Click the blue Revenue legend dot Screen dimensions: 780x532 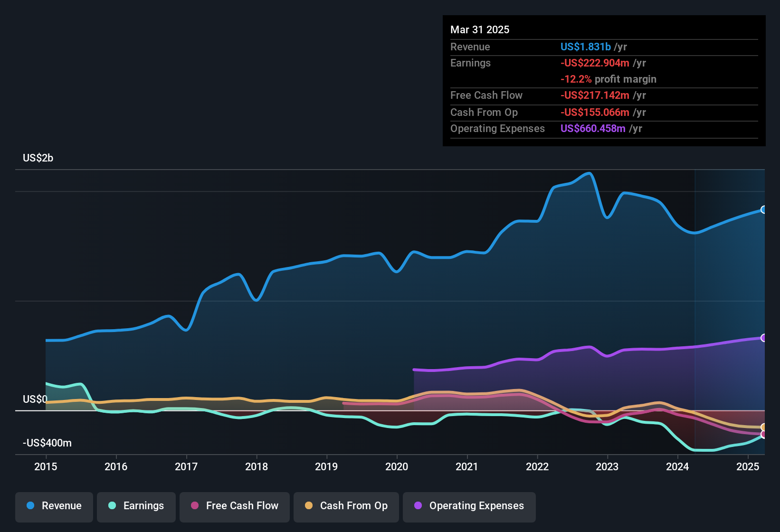point(30,506)
